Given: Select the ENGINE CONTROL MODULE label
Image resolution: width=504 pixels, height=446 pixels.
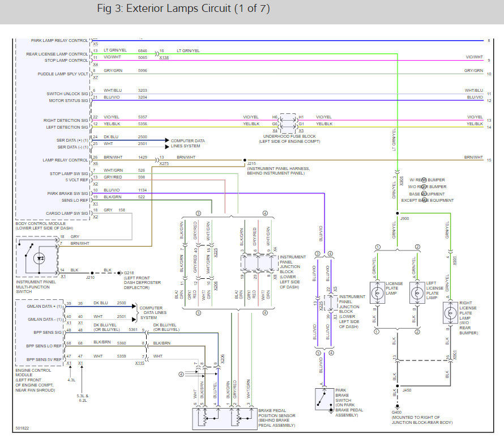Looking at the screenshot, I should pos(33,373).
